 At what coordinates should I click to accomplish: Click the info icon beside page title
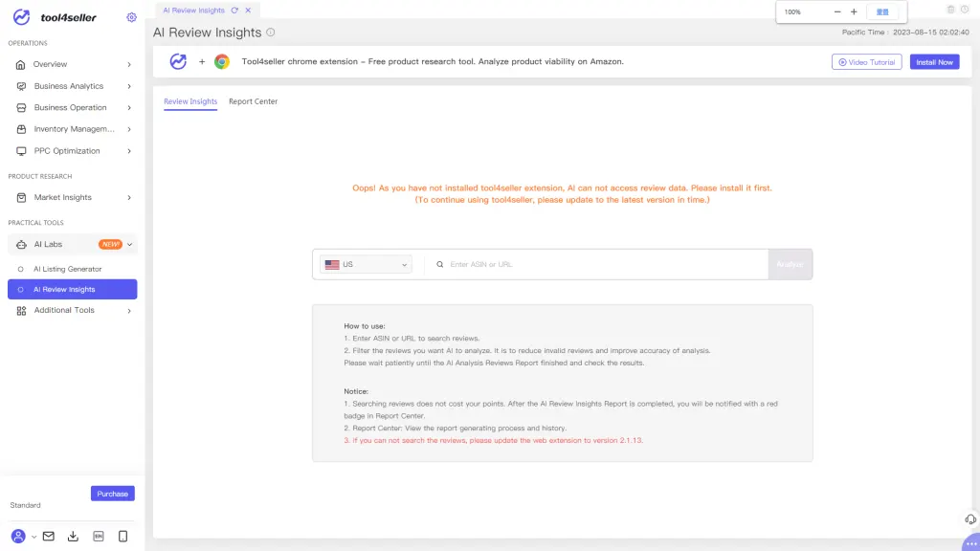271,33
